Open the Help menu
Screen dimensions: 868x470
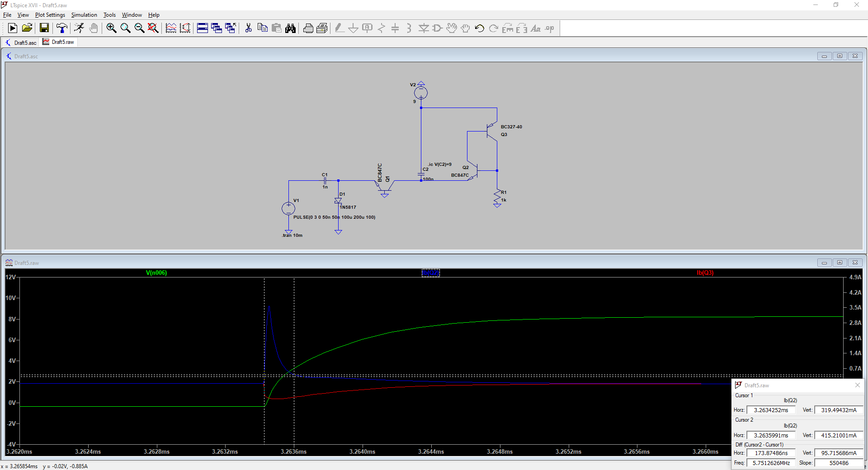point(154,15)
